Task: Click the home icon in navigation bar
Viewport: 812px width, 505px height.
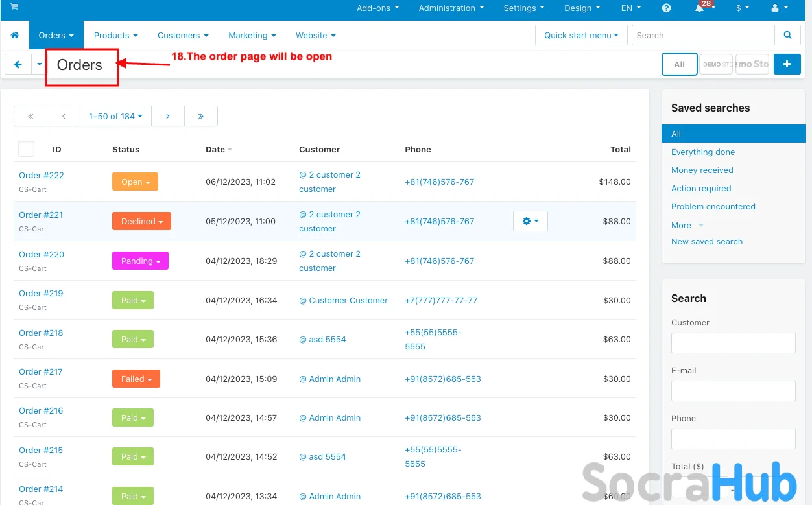Action: (14, 35)
